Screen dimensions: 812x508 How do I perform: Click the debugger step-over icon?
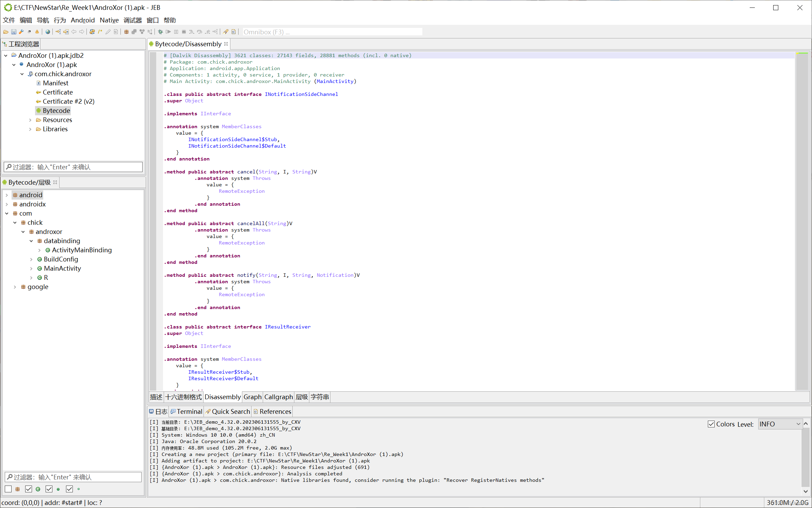pos(199,32)
